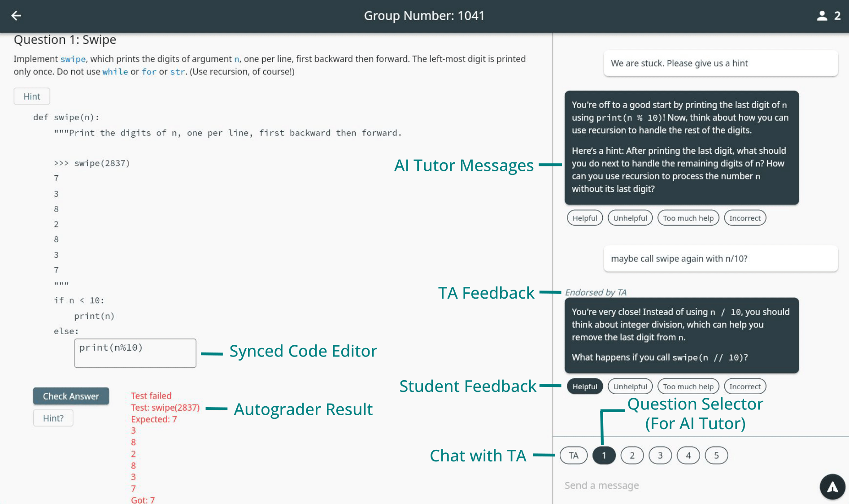Select question 1 in the selector
The image size is (849, 504).
[x=604, y=456]
